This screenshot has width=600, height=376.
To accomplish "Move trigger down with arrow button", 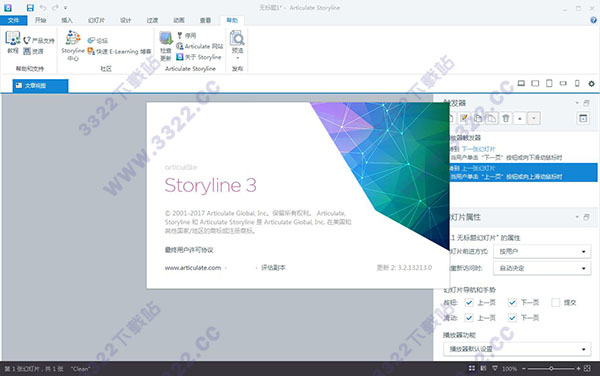I will pos(534,118).
